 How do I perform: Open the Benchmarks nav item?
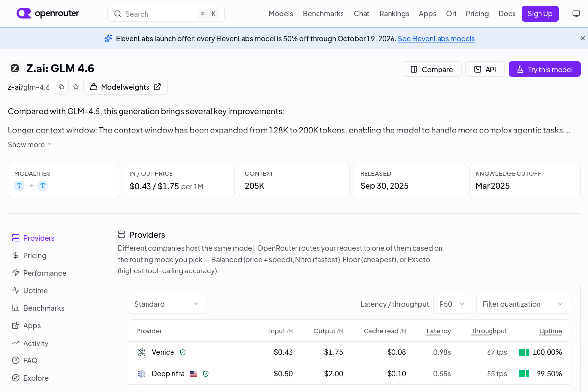(x=323, y=14)
